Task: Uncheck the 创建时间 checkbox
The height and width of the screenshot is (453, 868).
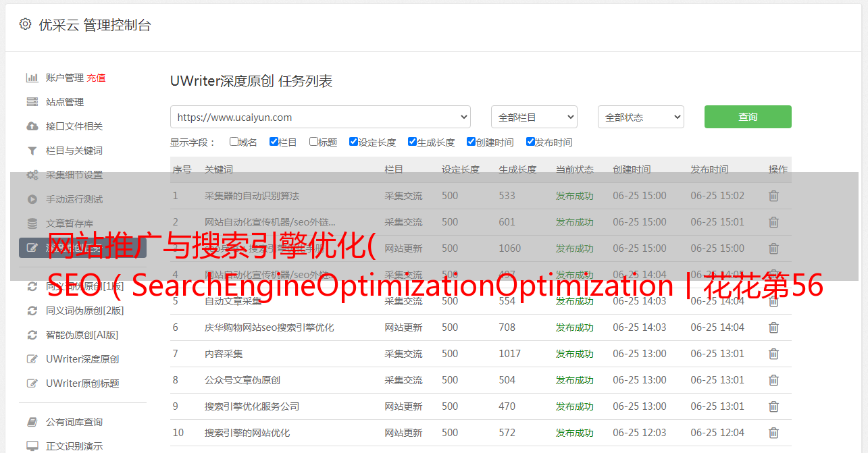Action: (x=471, y=142)
